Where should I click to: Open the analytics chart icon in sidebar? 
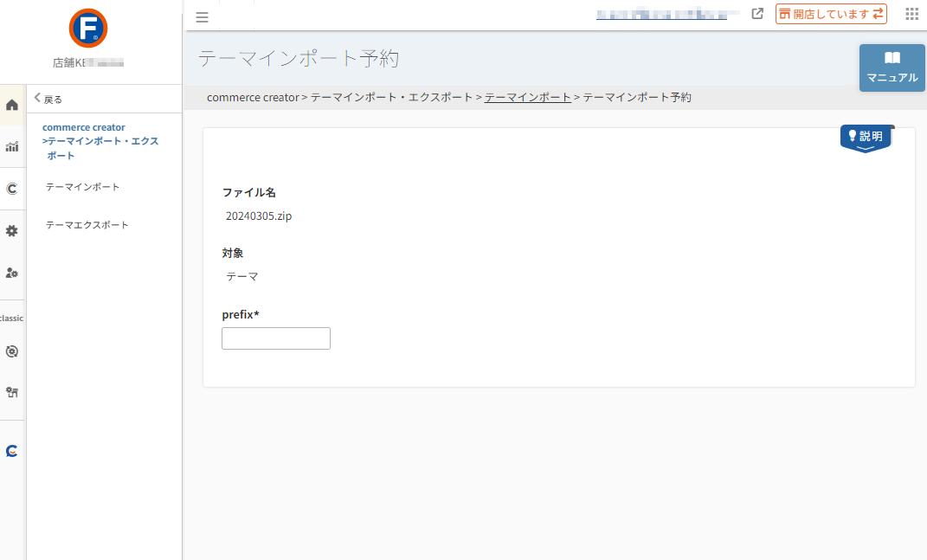[x=12, y=146]
